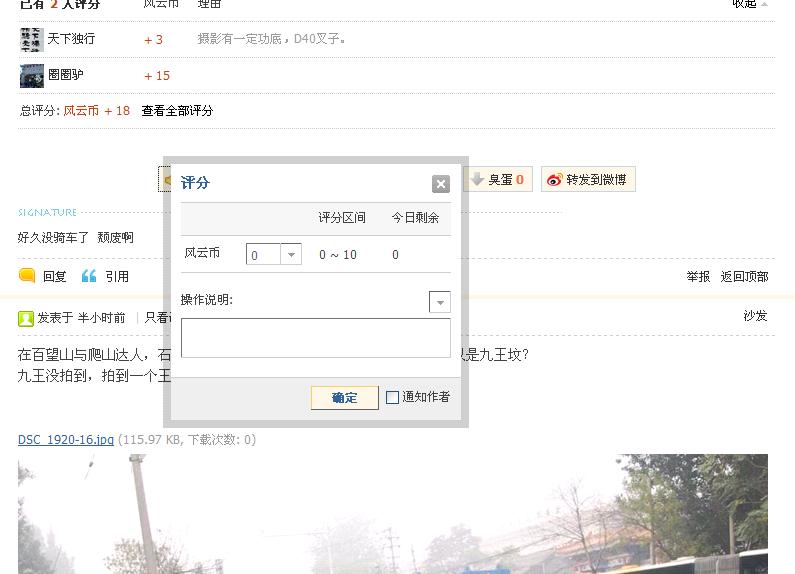Click 举报 report link
This screenshot has height=574, width=795.
tap(698, 276)
